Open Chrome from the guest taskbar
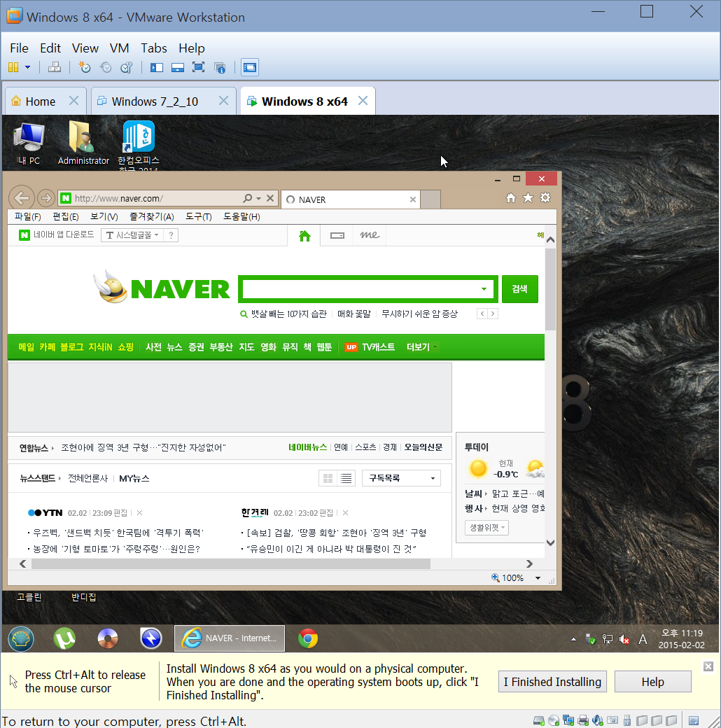The height and width of the screenshot is (728, 721). point(308,639)
